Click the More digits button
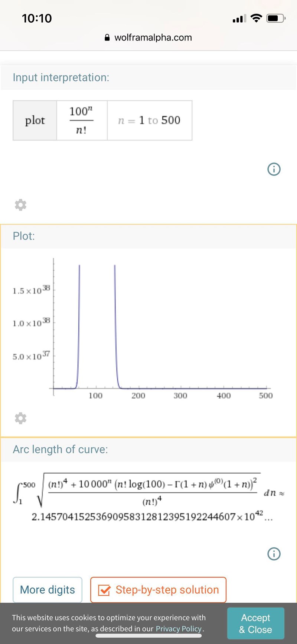Image resolution: width=297 pixels, height=644 pixels. tap(48, 590)
